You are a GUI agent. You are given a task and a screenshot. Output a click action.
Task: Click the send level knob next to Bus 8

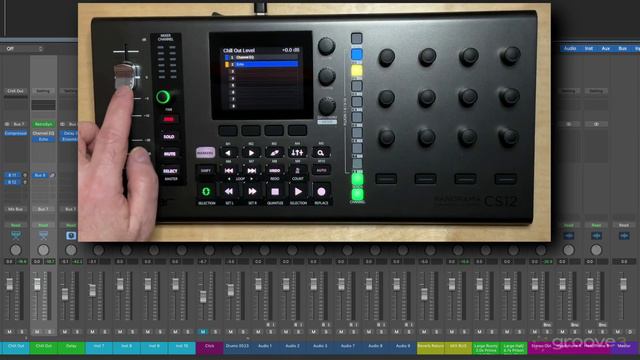[52, 175]
